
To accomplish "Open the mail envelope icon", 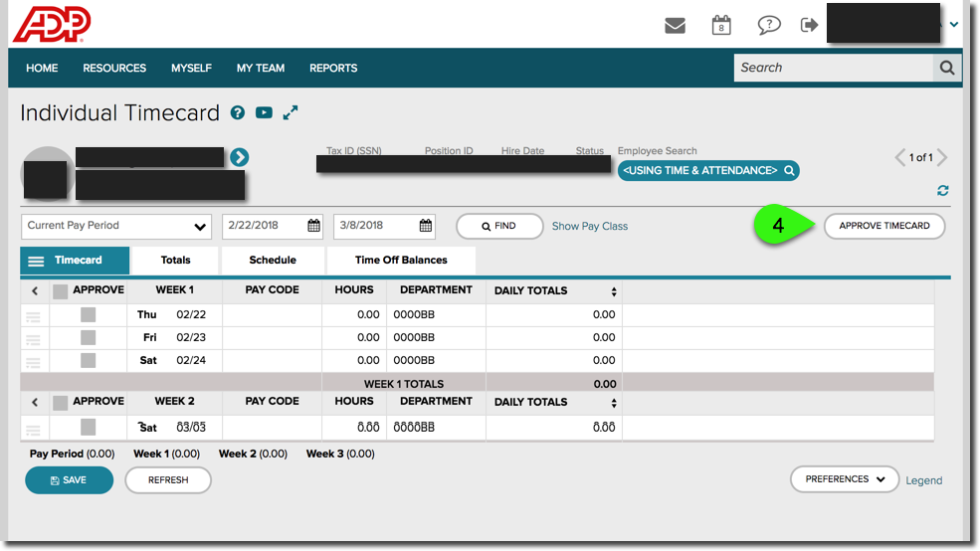I will 675,25.
